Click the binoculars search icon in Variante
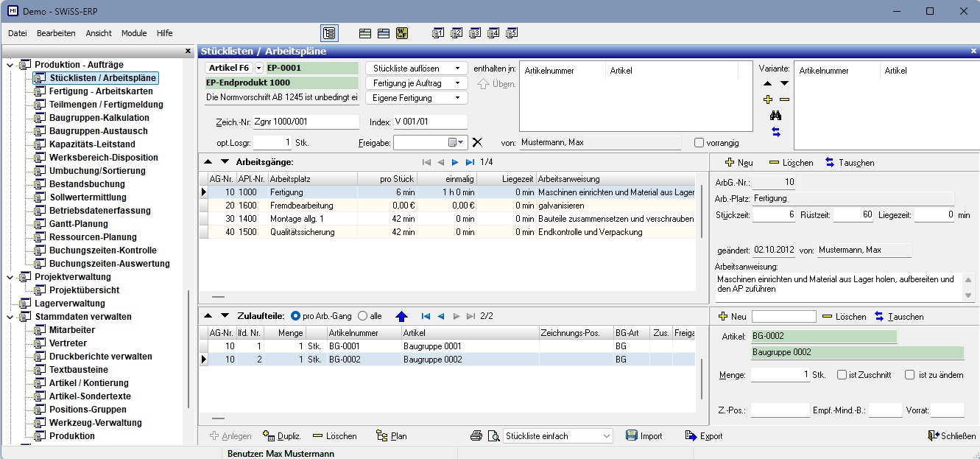 click(775, 116)
